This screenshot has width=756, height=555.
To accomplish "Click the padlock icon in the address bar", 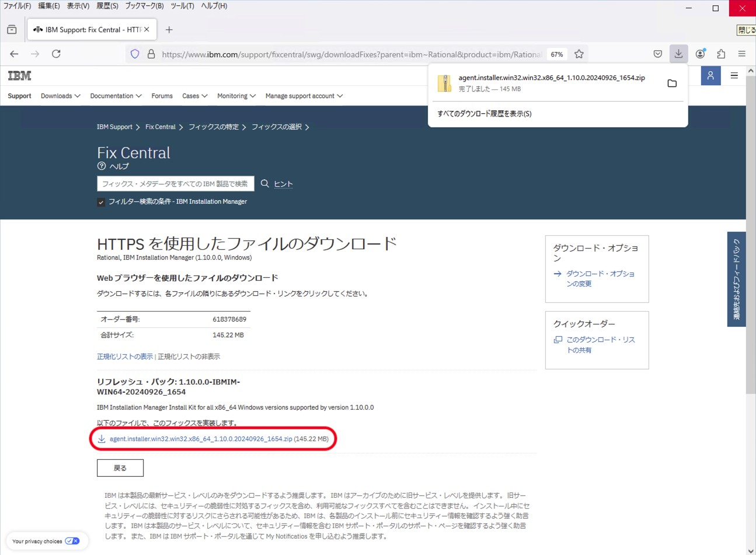I will (x=151, y=53).
